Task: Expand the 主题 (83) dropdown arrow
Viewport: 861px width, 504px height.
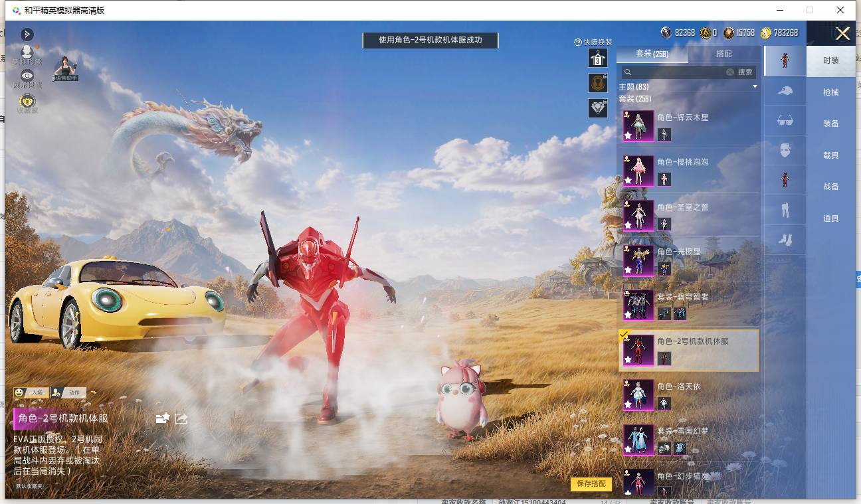Action: point(755,87)
